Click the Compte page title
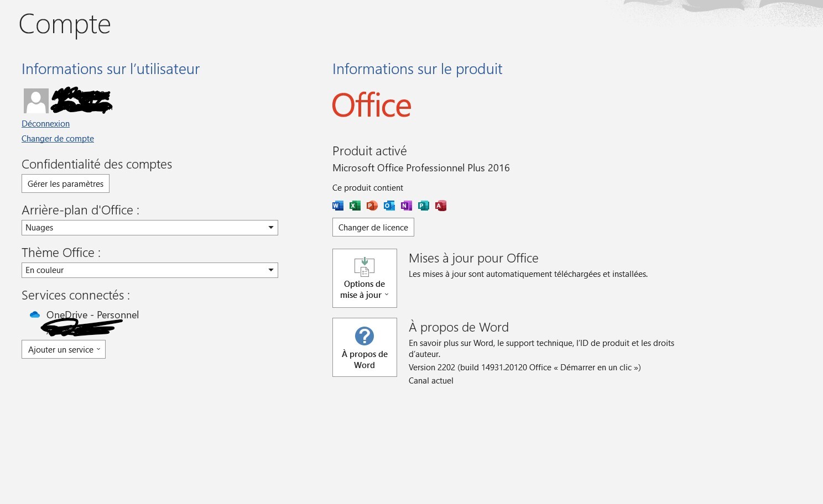The height and width of the screenshot is (504, 823). pos(65,25)
